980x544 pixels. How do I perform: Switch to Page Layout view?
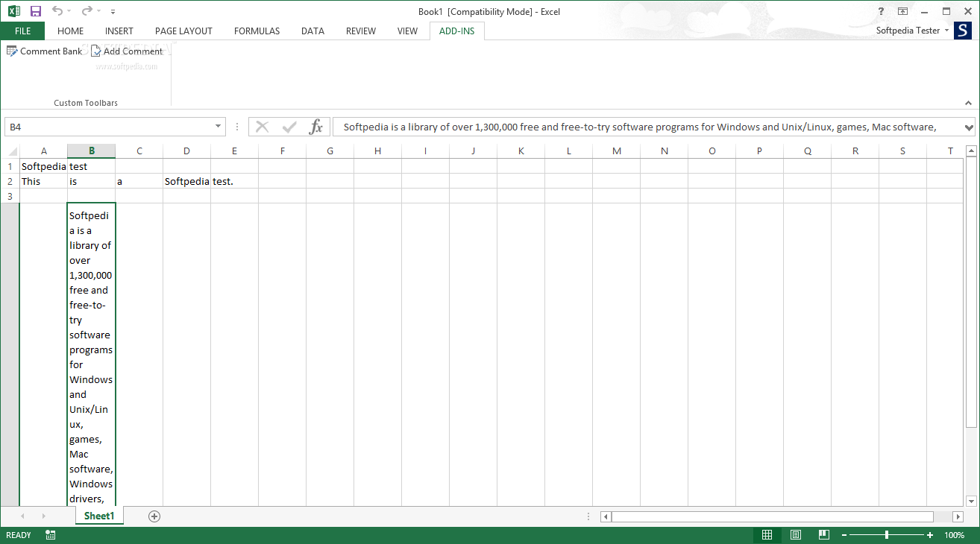point(795,535)
